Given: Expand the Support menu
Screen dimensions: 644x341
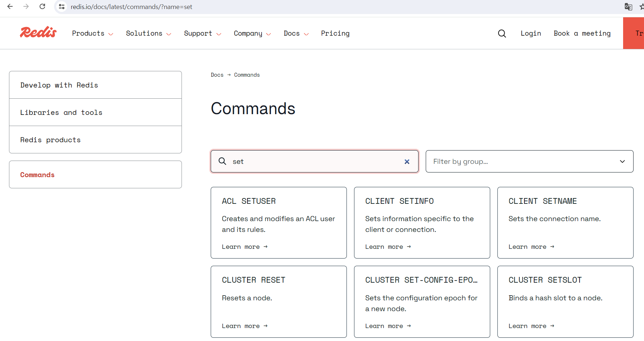Looking at the screenshot, I should (202, 33).
